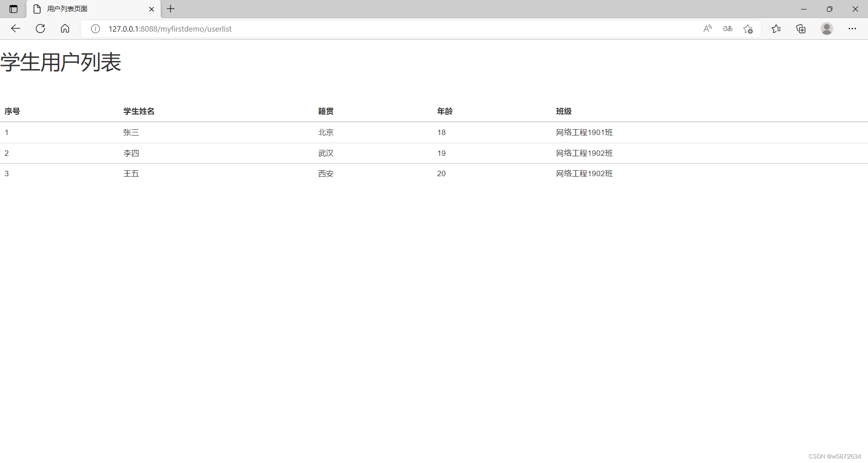The height and width of the screenshot is (463, 868).
Task: Click 网络工程1902班 in 王五's row
Action: [x=584, y=173]
